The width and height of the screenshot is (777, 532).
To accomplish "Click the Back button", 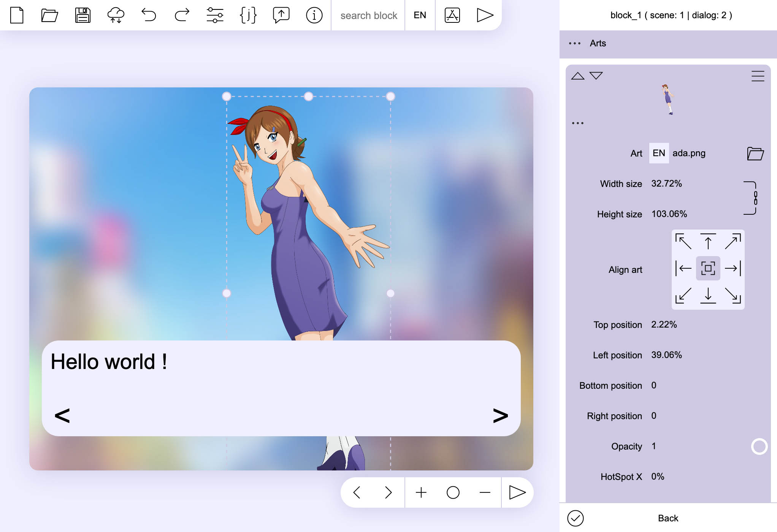I will click(x=668, y=518).
